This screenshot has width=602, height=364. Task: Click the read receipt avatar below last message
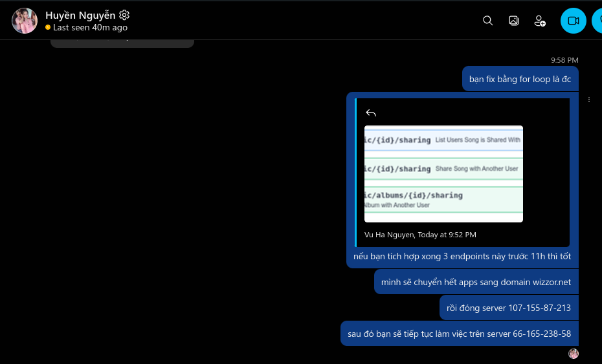[573, 354]
